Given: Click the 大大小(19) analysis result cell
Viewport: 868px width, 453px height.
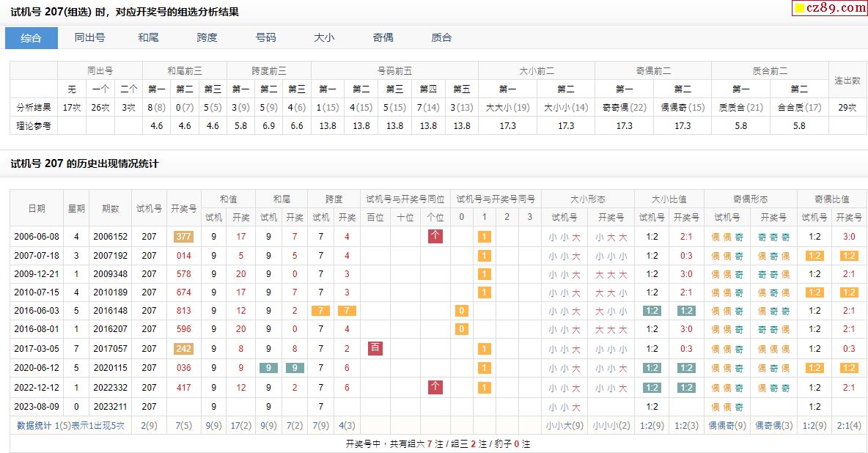Looking at the screenshot, I should pos(507,108).
